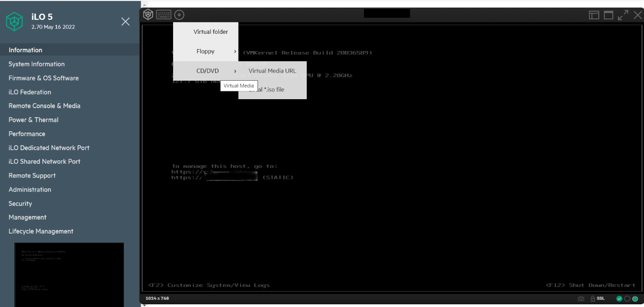This screenshot has height=307, width=644.
Task: Open the CD/DVD submenu
Action: pos(206,71)
